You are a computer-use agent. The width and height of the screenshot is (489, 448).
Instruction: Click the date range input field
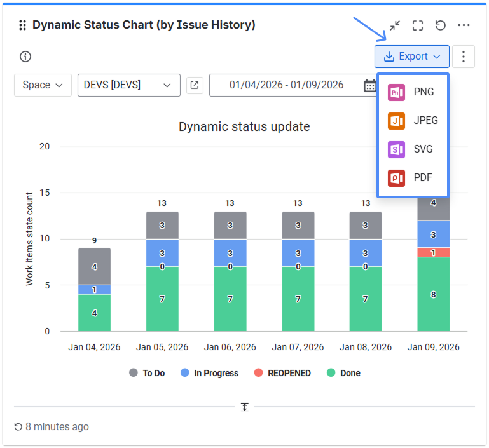tap(286, 85)
